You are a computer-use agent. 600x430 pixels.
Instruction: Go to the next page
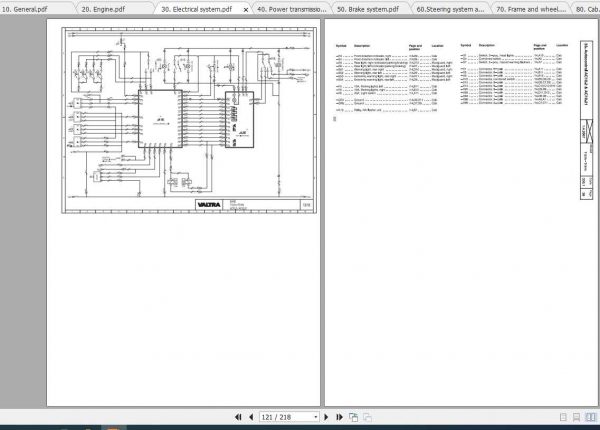click(326, 417)
